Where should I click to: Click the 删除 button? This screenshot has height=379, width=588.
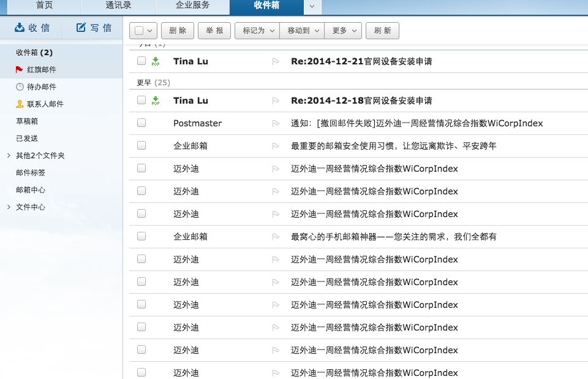pos(178,31)
